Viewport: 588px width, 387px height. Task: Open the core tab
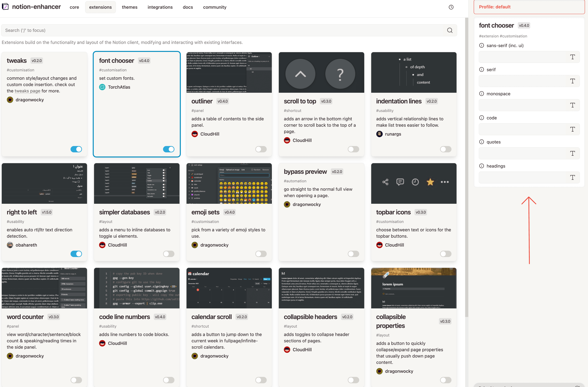tap(74, 7)
